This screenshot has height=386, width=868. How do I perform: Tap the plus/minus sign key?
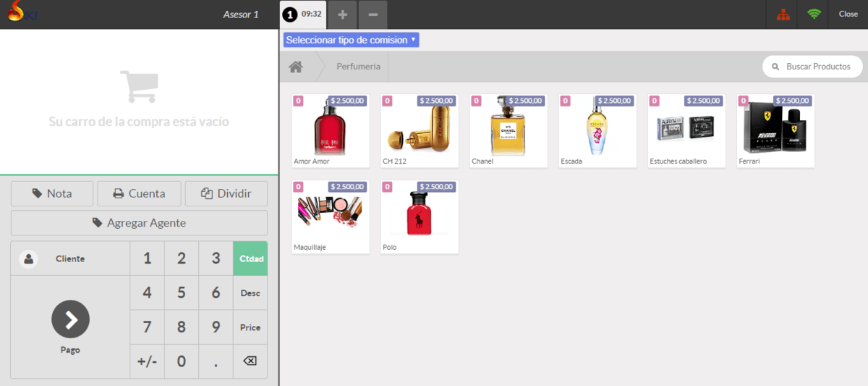(x=148, y=361)
